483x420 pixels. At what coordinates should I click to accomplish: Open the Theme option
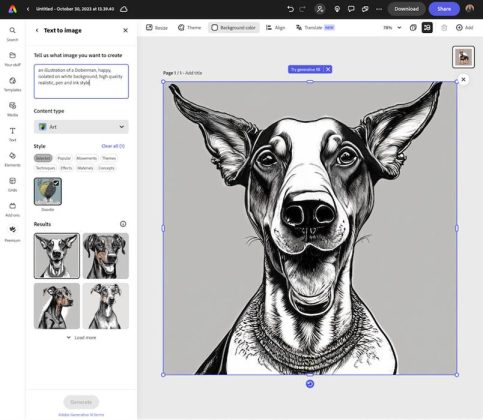click(189, 28)
